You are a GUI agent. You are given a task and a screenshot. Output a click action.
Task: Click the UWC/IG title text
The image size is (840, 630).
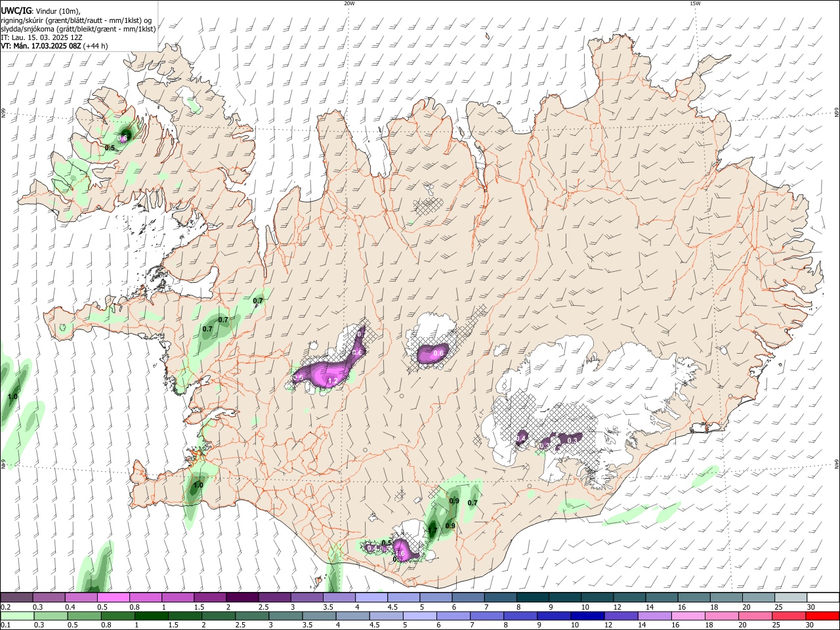[16, 10]
